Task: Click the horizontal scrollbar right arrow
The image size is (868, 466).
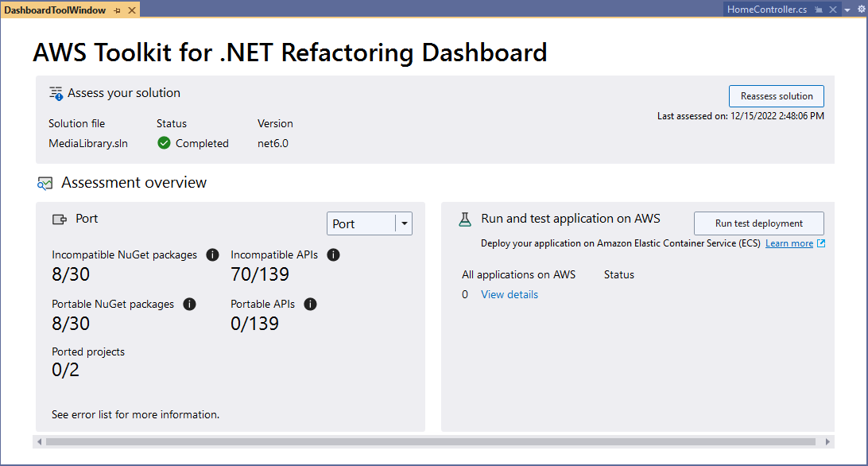Action: point(827,441)
